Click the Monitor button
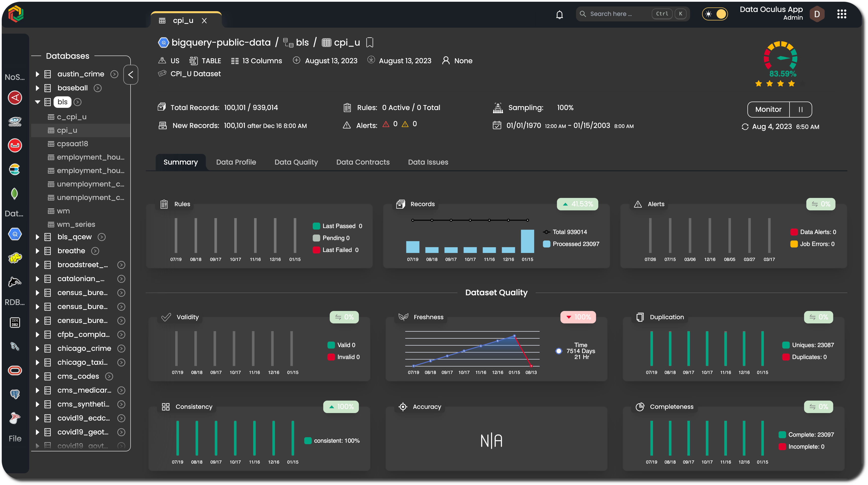Viewport: 868px width, 485px height. pos(768,110)
